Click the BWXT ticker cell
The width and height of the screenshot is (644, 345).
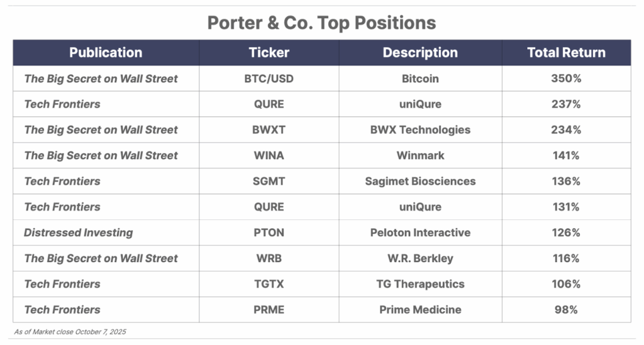269,130
